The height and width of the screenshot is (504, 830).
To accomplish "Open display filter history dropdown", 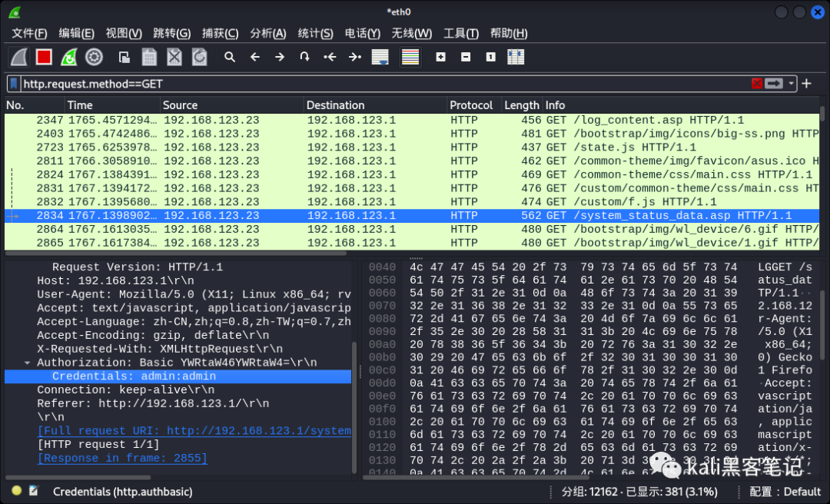I will (792, 84).
